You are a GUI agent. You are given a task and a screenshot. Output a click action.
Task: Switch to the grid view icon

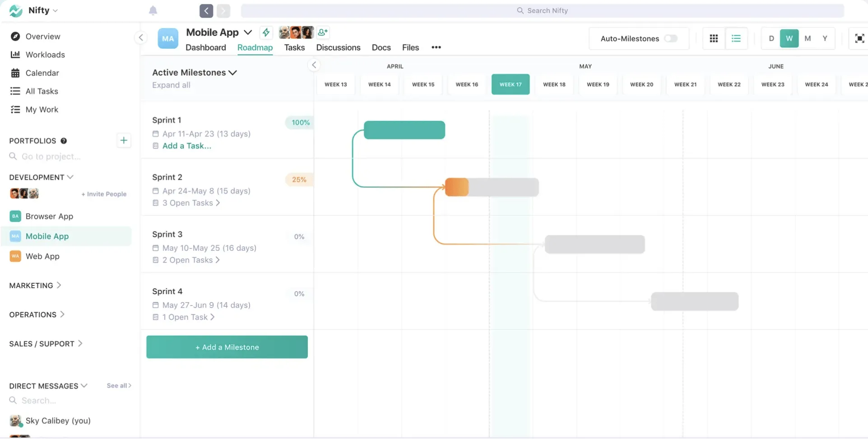click(714, 38)
